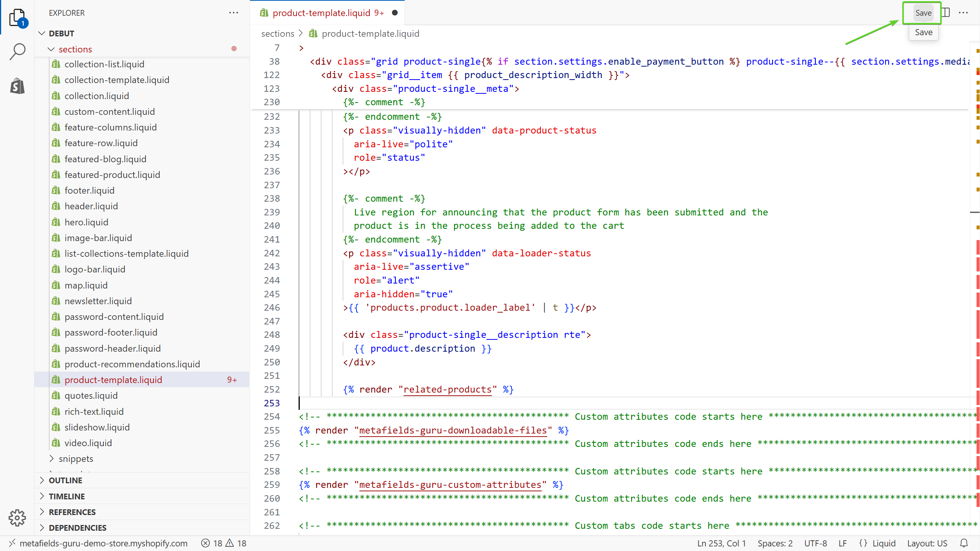Open editor More Actions ellipsis
The height and width of the screenshot is (551, 980).
point(964,13)
